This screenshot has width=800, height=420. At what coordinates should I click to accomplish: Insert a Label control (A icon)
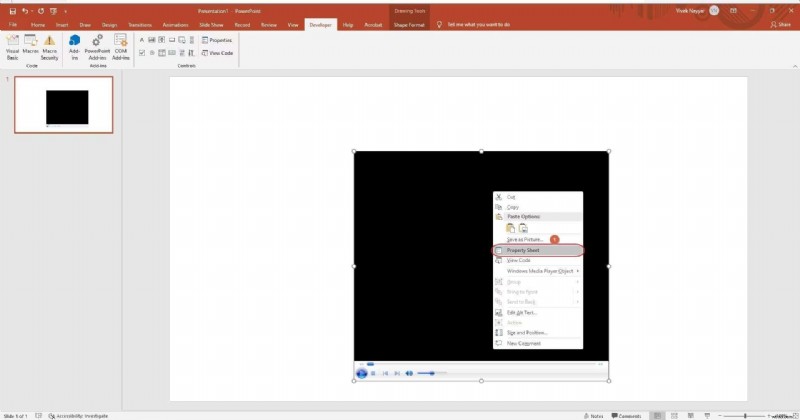click(x=142, y=40)
